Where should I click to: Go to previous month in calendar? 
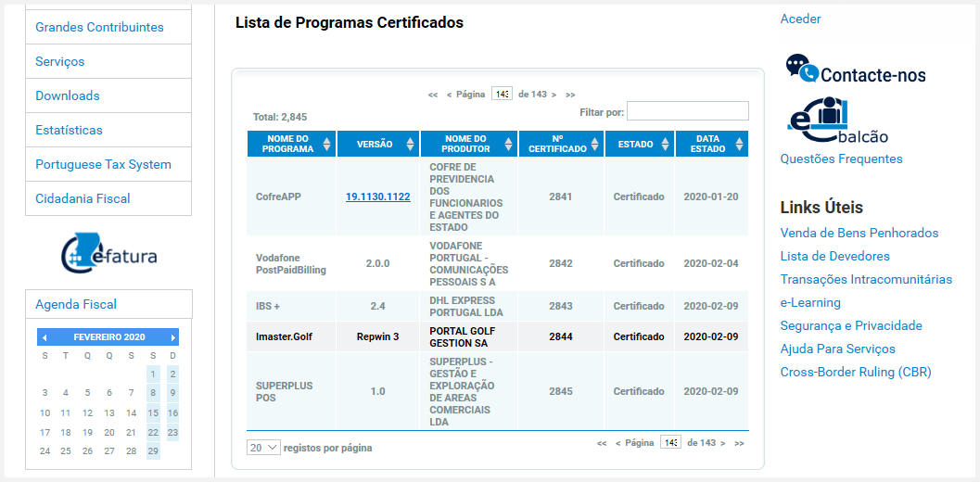[x=45, y=337]
